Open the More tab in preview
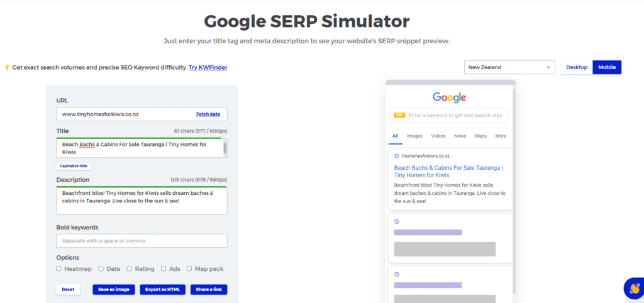The width and height of the screenshot is (644, 303). point(501,136)
